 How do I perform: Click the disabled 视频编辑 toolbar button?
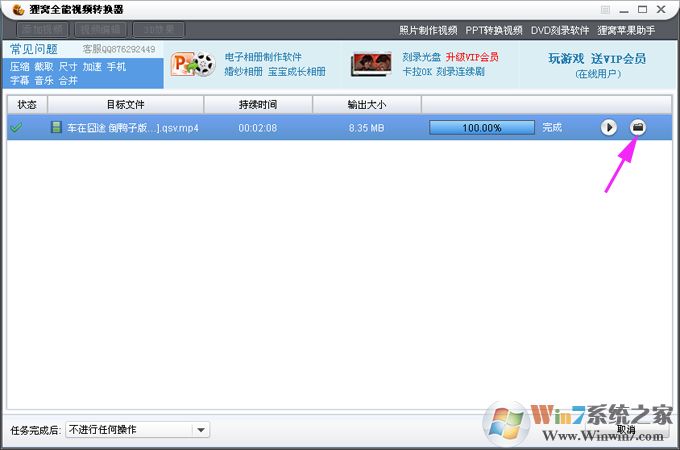click(x=101, y=30)
